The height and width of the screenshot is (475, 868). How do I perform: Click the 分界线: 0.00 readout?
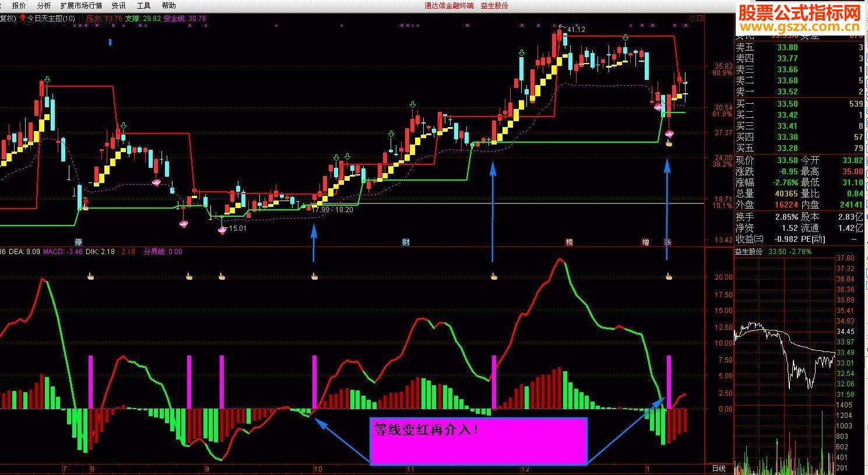pyautogui.click(x=163, y=252)
